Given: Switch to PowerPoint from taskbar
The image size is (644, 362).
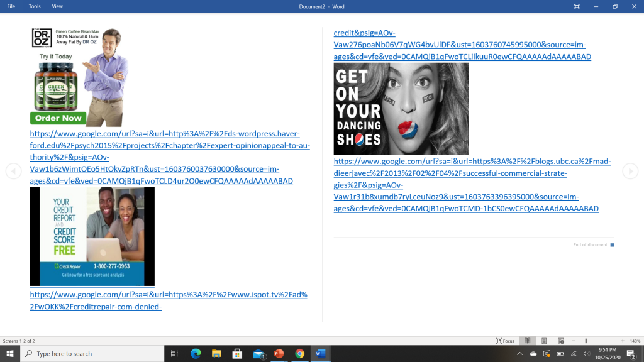Looking at the screenshot, I should (x=279, y=354).
